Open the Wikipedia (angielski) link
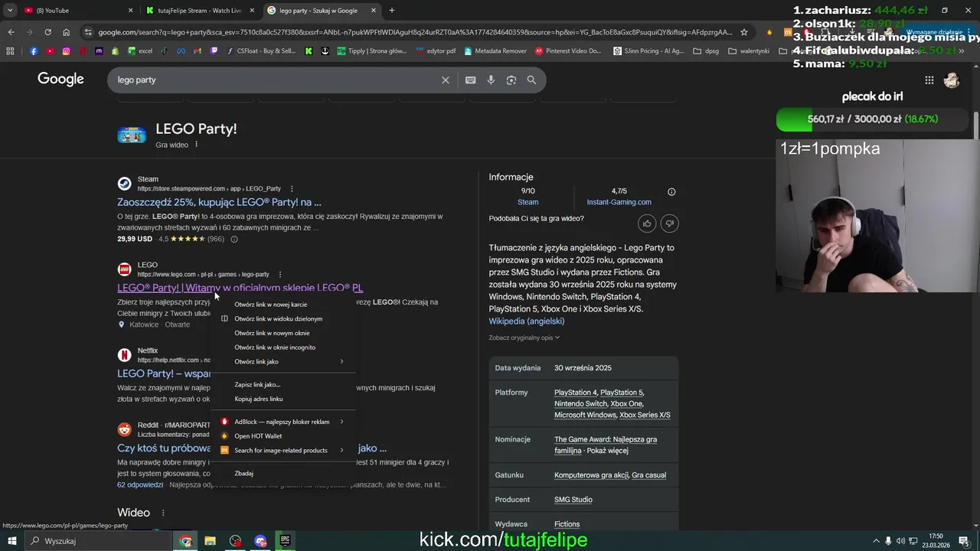The width and height of the screenshot is (980, 551). pos(527,321)
